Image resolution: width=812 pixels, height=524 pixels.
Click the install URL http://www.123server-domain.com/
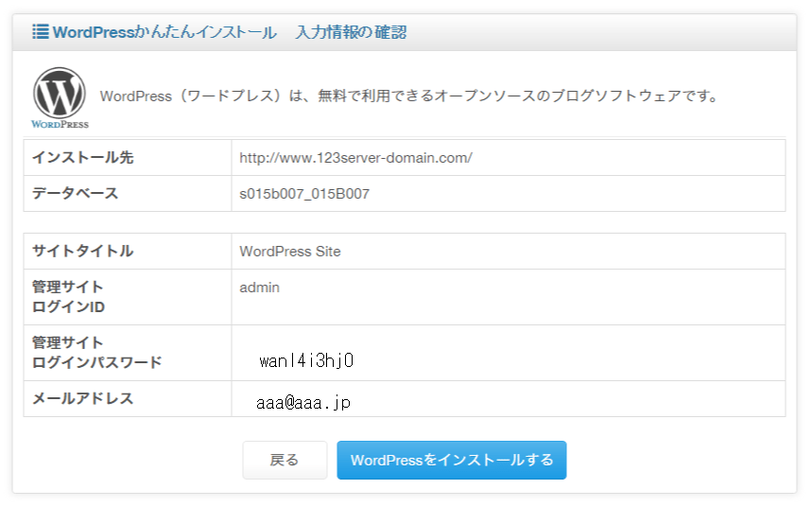(355, 158)
